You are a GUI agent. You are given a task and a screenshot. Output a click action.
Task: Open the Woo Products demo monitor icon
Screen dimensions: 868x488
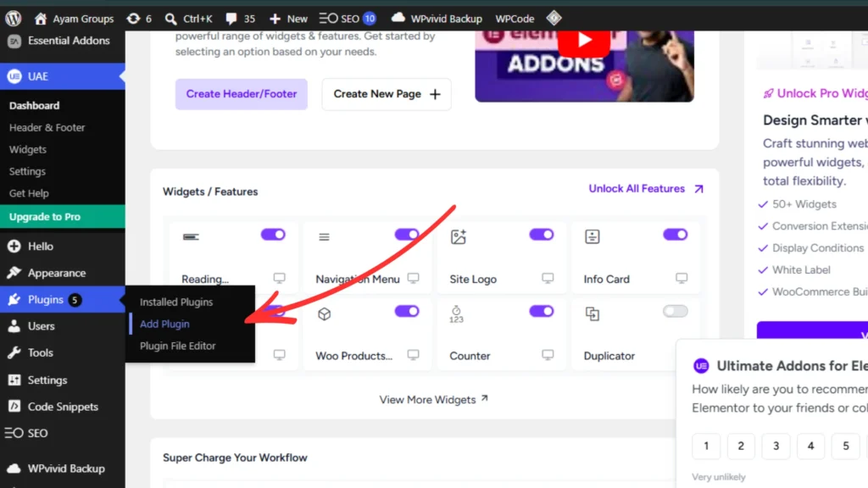point(414,355)
